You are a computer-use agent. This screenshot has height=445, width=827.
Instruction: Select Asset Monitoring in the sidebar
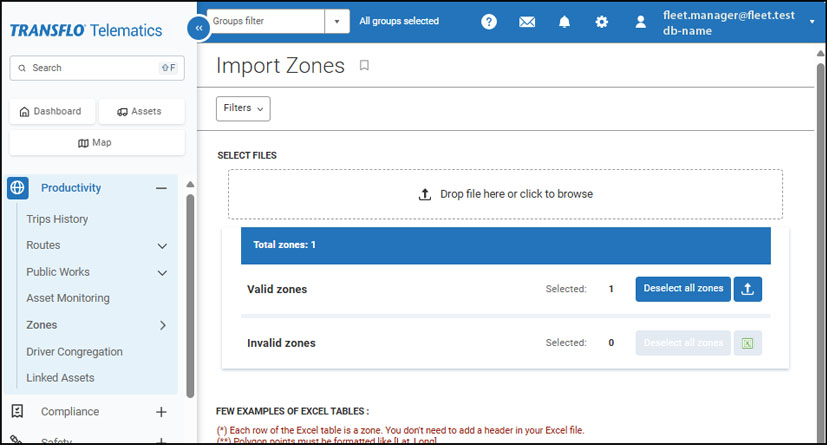point(68,298)
